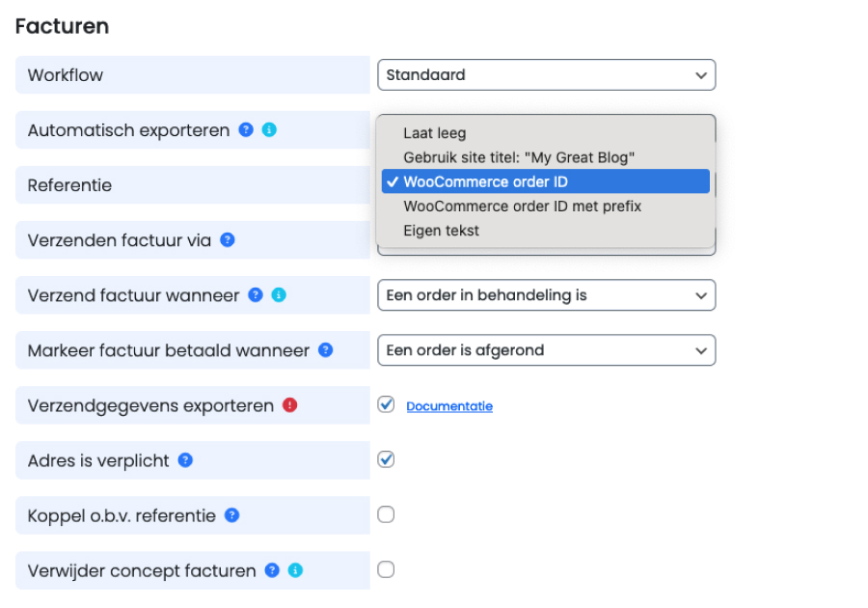Open the Verzend factuur wanneer dropdown
Image resolution: width=868 pixels, height=608 pixels.
546,295
